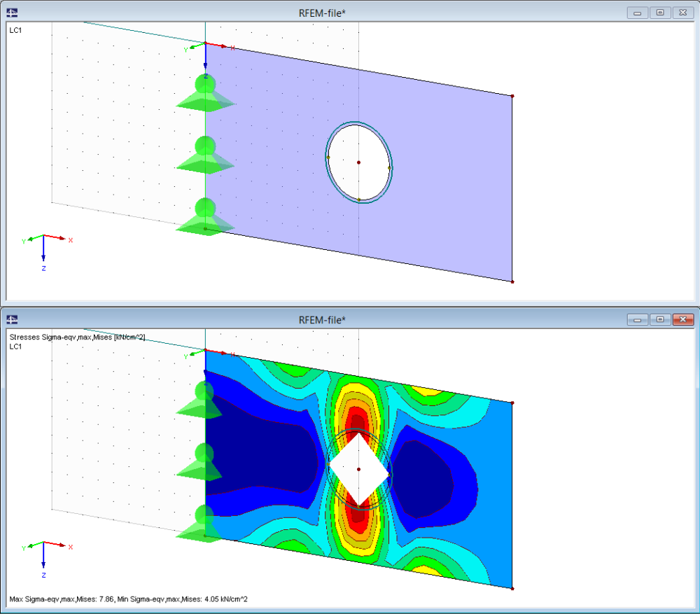This screenshot has width=700, height=614.
Task: Click the node at the center of the opening
Action: pyautogui.click(x=359, y=162)
